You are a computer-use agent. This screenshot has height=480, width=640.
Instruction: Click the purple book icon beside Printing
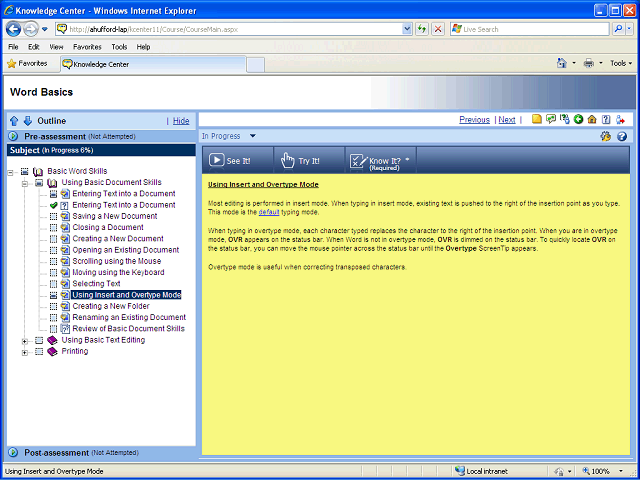[52, 351]
